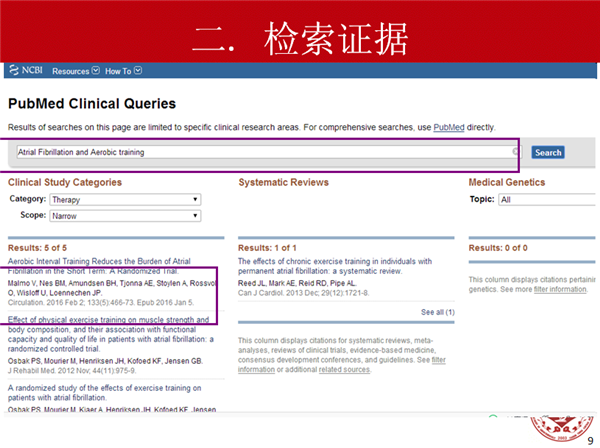The image size is (600, 448).
Task: Select the Medical Genetics heading
Action: click(507, 182)
